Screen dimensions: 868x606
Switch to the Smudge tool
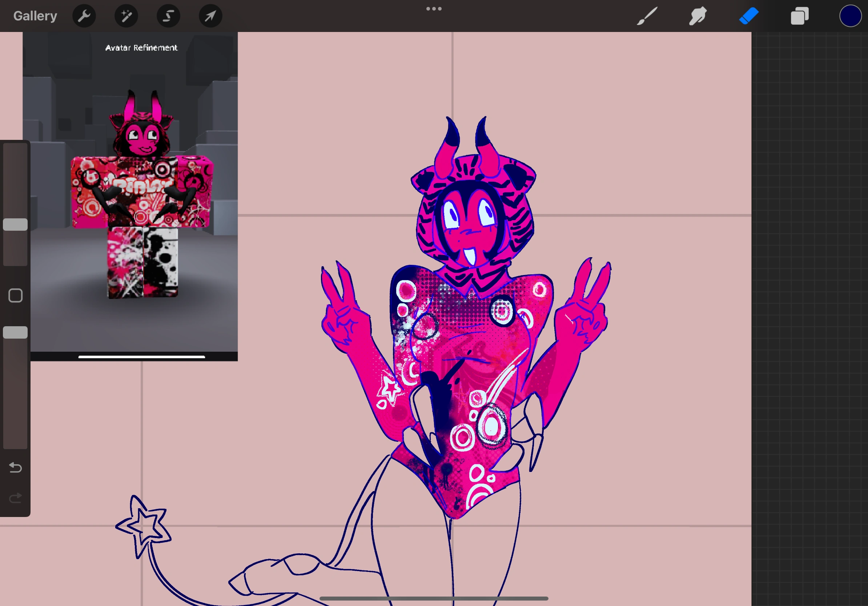pyautogui.click(x=698, y=16)
